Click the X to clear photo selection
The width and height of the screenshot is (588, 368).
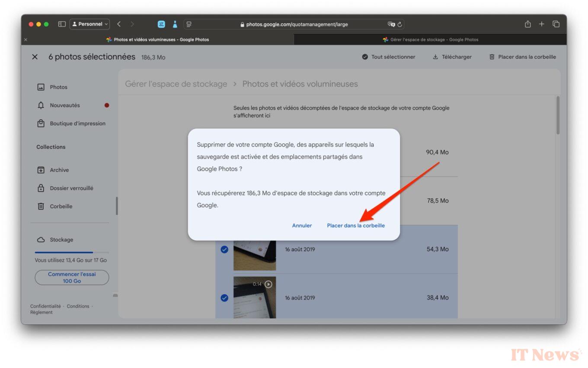(x=35, y=57)
